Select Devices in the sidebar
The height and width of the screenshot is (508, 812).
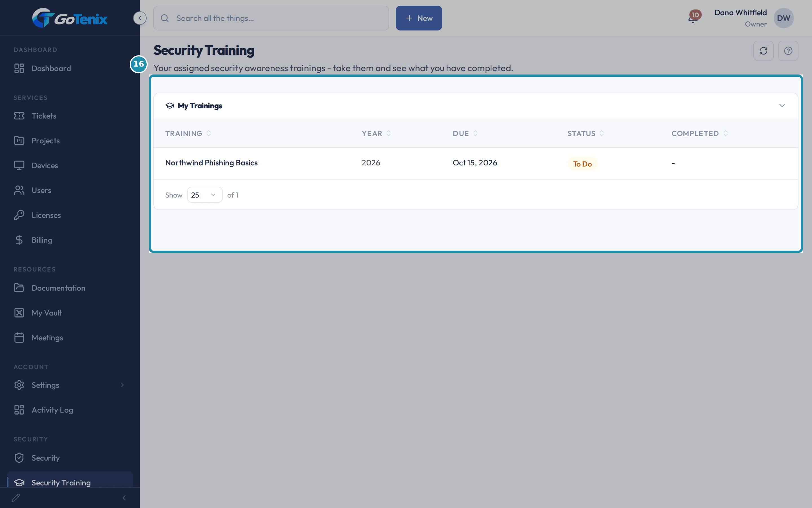[x=70, y=166]
